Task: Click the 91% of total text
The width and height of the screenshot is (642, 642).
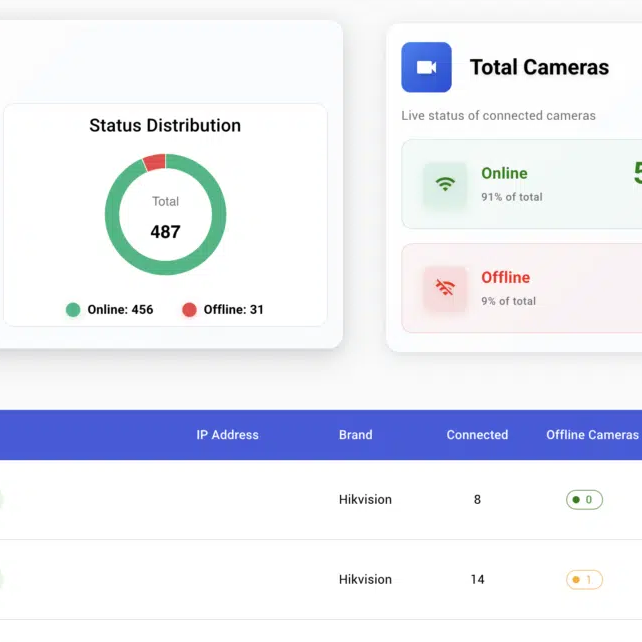Action: coord(512,197)
